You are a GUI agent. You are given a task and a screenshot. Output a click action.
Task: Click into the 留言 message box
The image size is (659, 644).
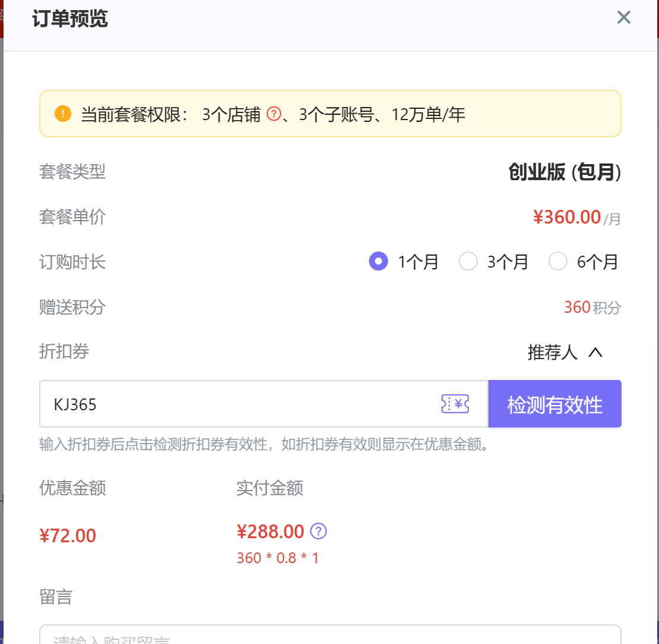[x=330, y=635]
